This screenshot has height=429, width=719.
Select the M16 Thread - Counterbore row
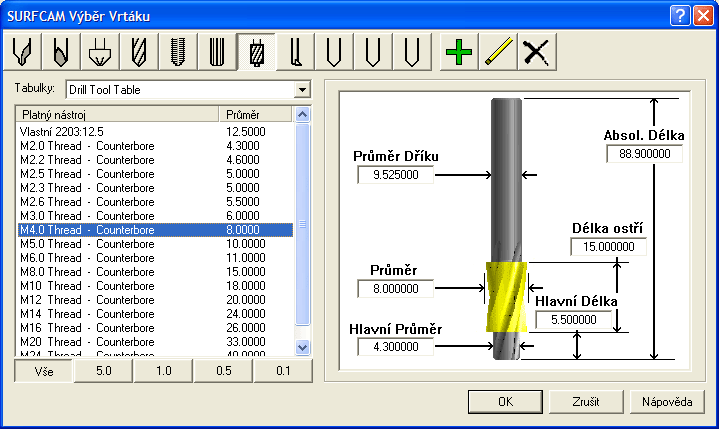pyautogui.click(x=155, y=328)
